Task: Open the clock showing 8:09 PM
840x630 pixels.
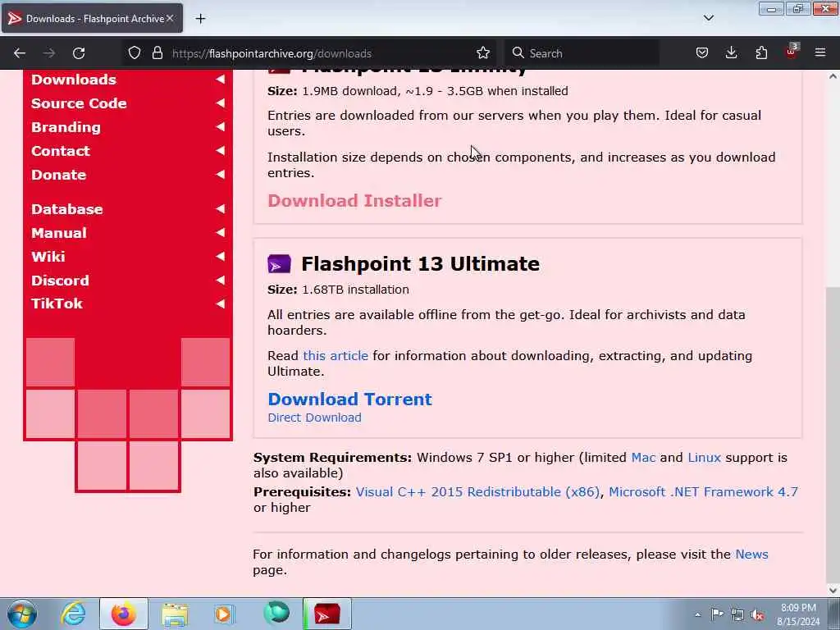Action: coord(798,614)
